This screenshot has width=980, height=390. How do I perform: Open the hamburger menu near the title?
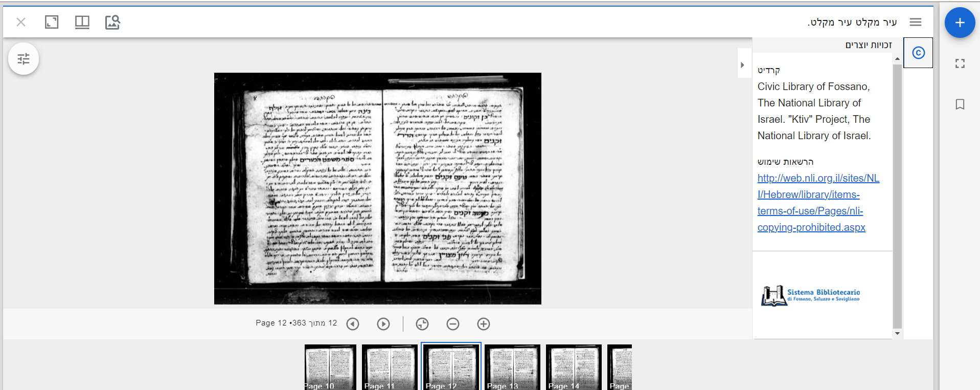click(916, 22)
